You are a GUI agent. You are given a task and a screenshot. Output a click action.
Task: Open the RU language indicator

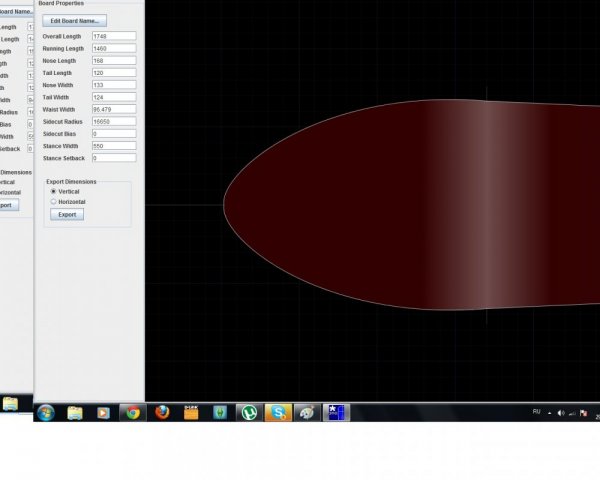536,412
